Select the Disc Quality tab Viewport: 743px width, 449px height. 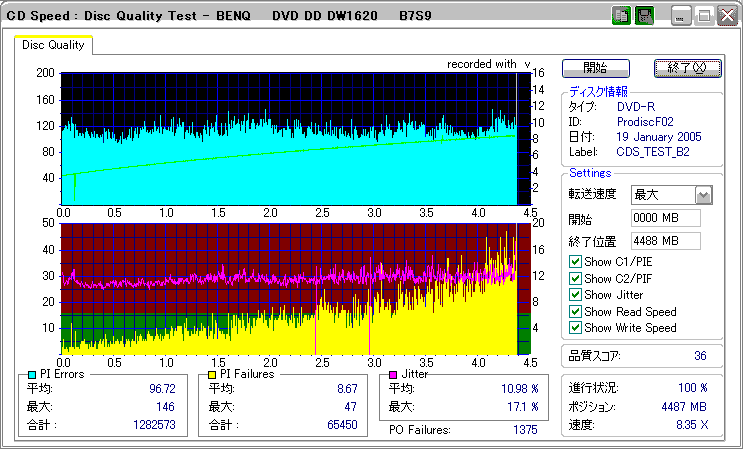pyautogui.click(x=53, y=46)
